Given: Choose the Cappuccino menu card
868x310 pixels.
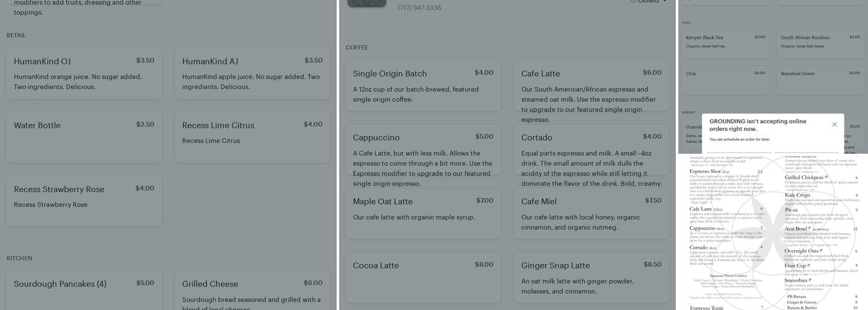Looking at the screenshot, I should 423,149.
